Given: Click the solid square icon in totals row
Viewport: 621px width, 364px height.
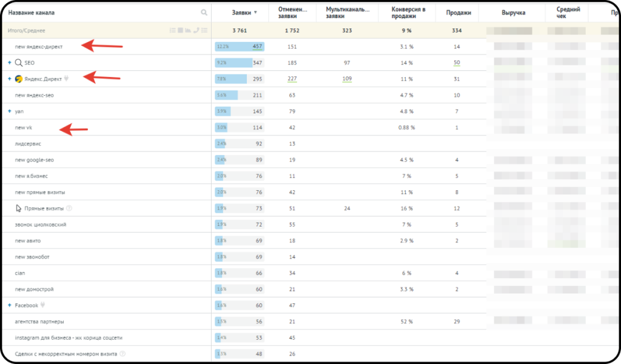Looking at the screenshot, I should pyautogui.click(x=181, y=30).
